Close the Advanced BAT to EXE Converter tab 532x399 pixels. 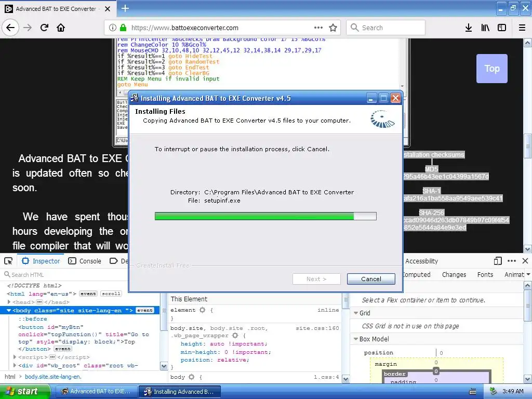tap(108, 9)
